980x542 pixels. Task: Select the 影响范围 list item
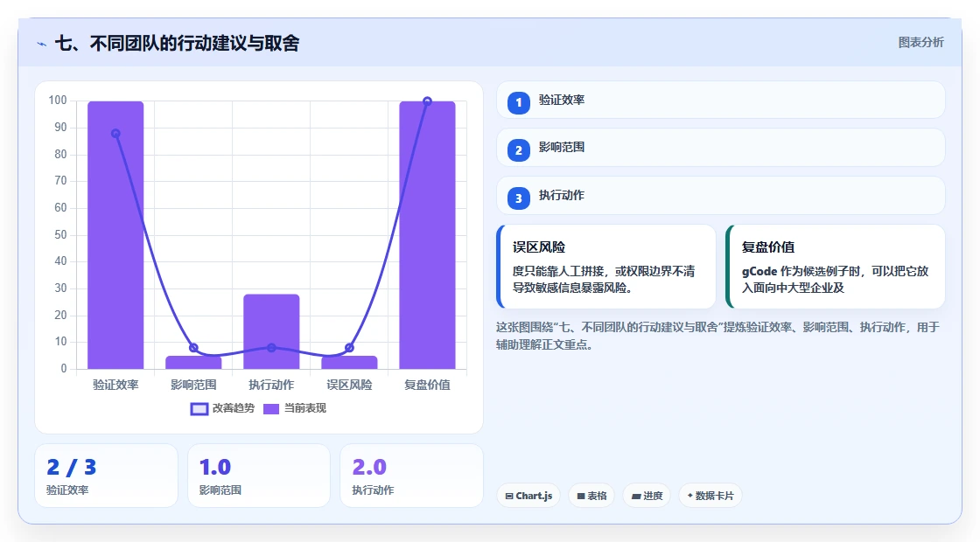pos(720,148)
